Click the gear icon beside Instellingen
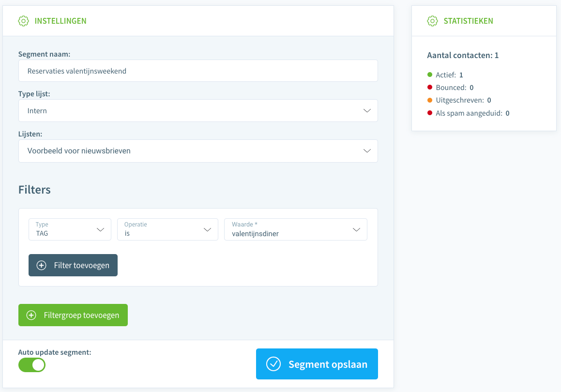 coord(24,21)
